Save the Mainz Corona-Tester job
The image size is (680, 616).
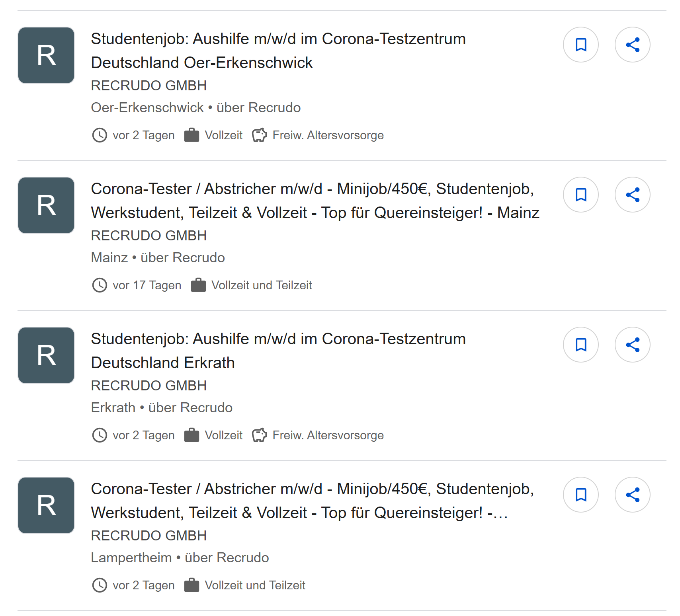pyautogui.click(x=581, y=195)
